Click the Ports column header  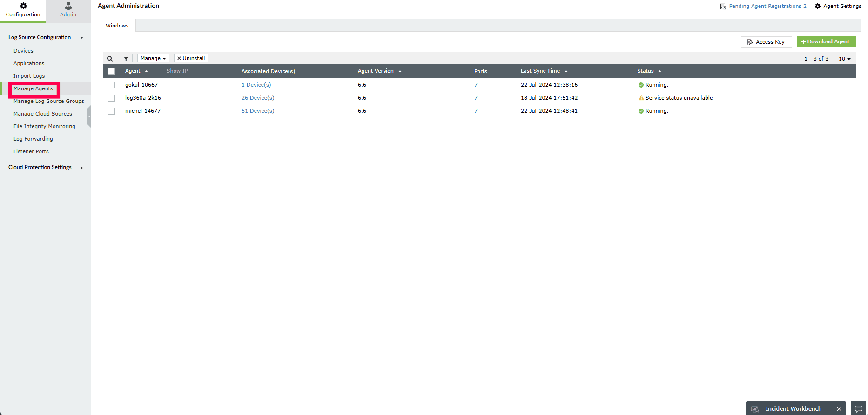[481, 71]
